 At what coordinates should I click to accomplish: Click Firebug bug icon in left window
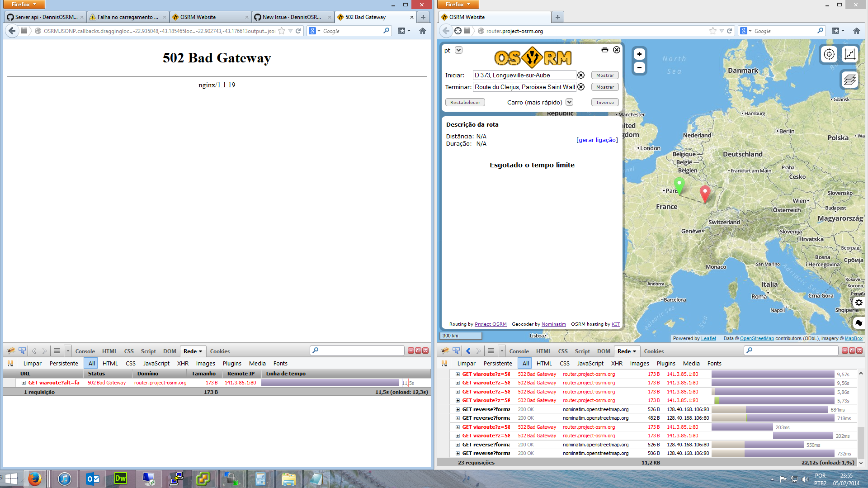11,351
